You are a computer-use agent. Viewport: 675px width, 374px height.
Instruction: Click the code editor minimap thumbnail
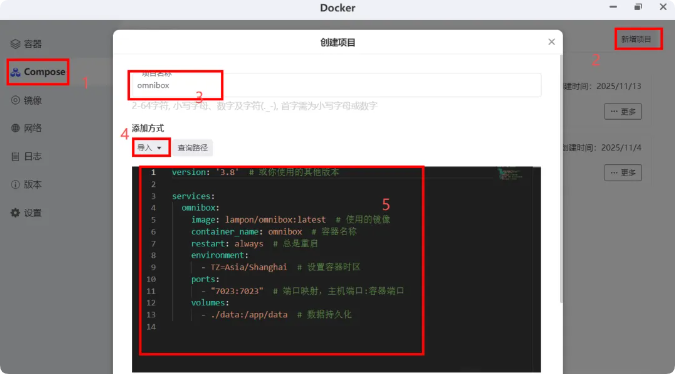pyautogui.click(x=511, y=174)
